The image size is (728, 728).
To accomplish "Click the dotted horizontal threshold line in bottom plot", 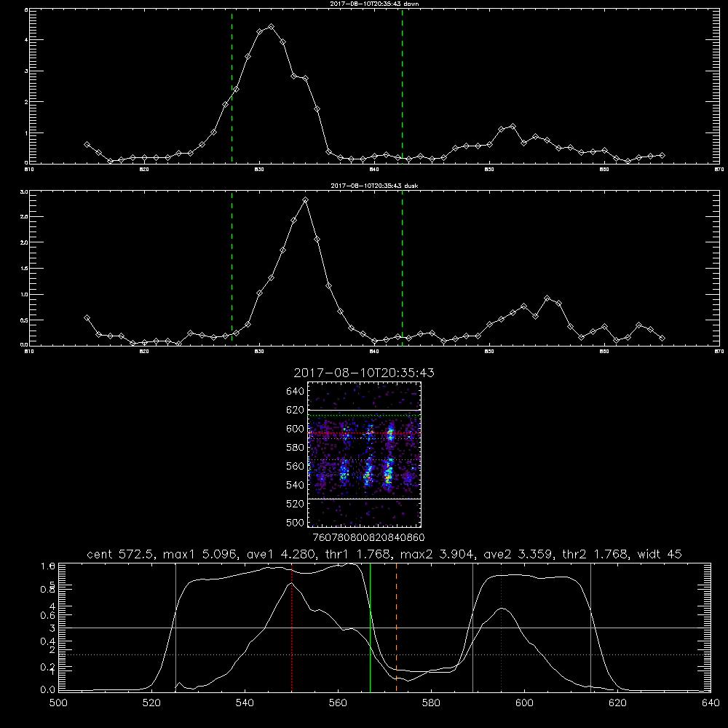I will (384, 654).
